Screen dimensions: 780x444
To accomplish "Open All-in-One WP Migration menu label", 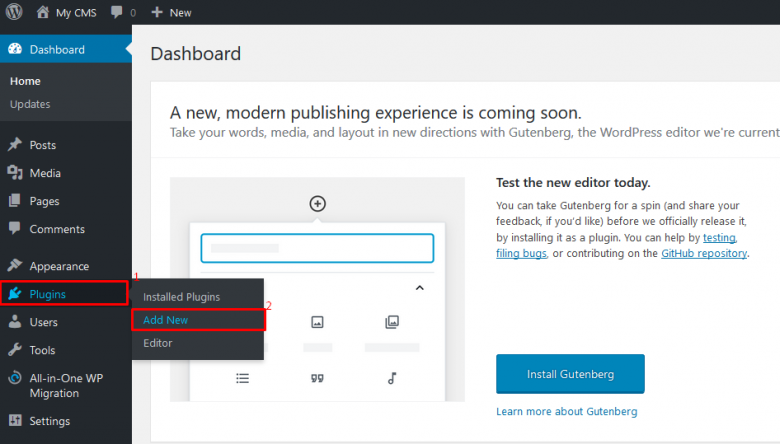I will pyautogui.click(x=66, y=385).
